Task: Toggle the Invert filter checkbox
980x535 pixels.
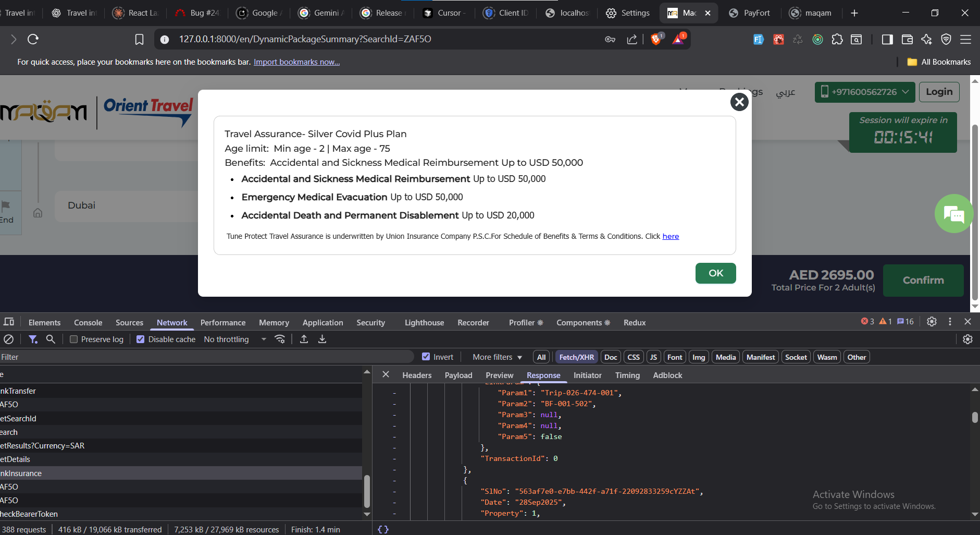Action: coord(426,357)
